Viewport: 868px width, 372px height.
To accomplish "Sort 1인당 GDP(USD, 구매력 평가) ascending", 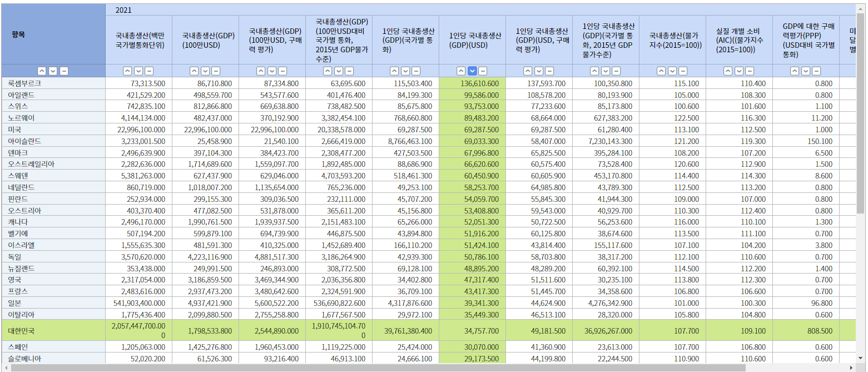I will pos(528,71).
